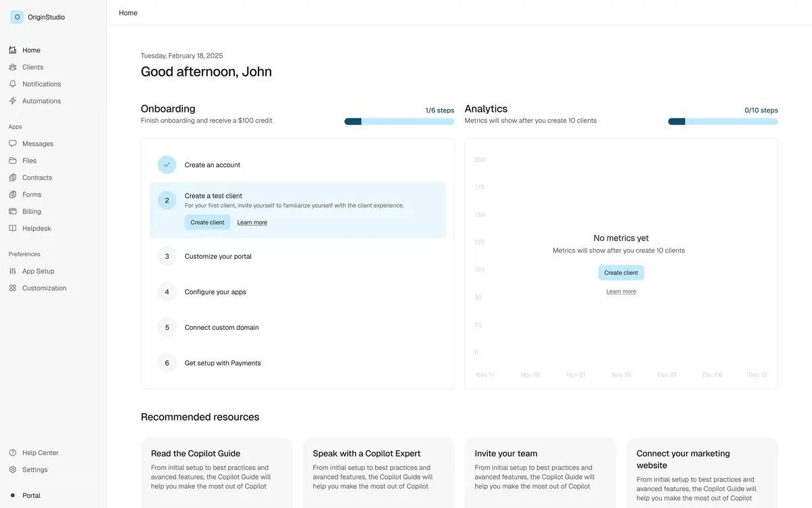Open App Setup under Preferences
Image resolution: width=812 pixels, height=508 pixels.
point(12,270)
